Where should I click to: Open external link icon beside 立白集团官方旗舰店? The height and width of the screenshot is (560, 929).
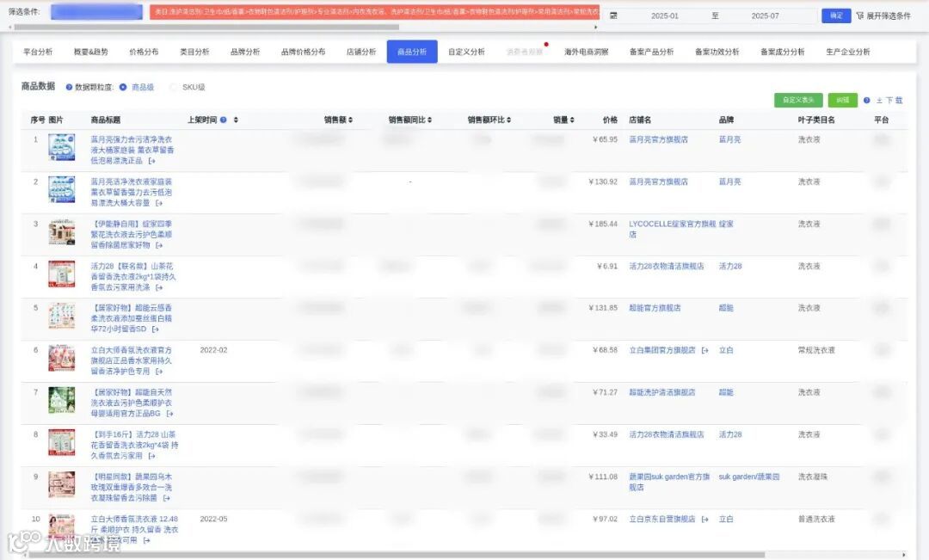tap(704, 350)
